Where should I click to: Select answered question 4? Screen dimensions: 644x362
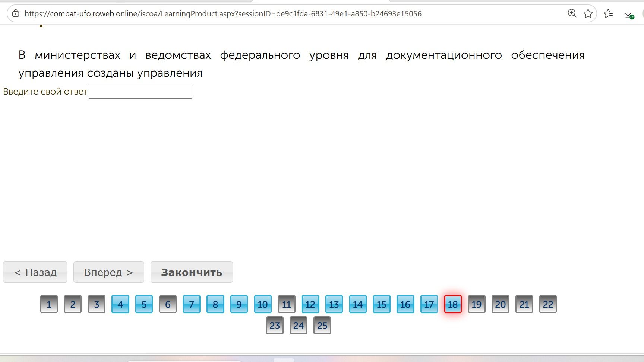(120, 304)
